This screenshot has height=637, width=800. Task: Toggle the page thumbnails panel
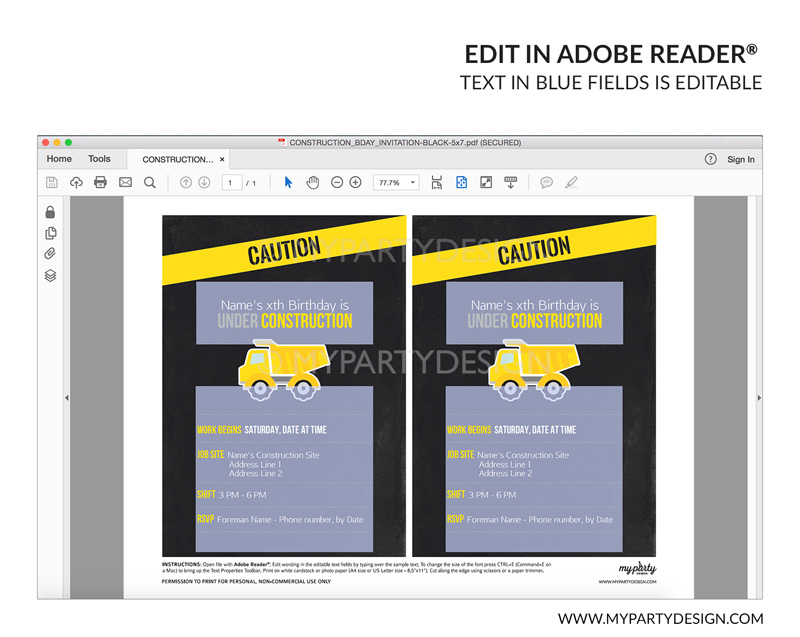(x=50, y=233)
